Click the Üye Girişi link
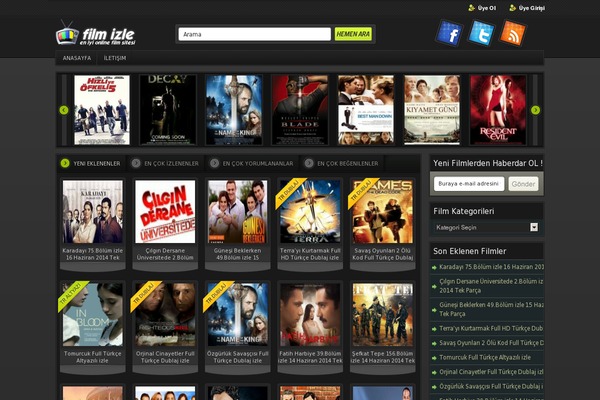The image size is (600, 400). (532, 8)
